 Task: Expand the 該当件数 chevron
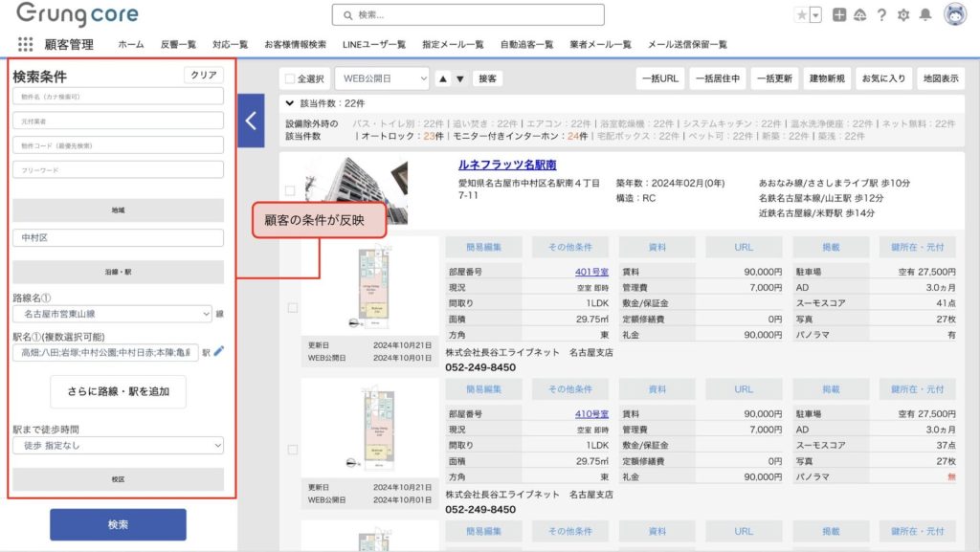click(290, 102)
